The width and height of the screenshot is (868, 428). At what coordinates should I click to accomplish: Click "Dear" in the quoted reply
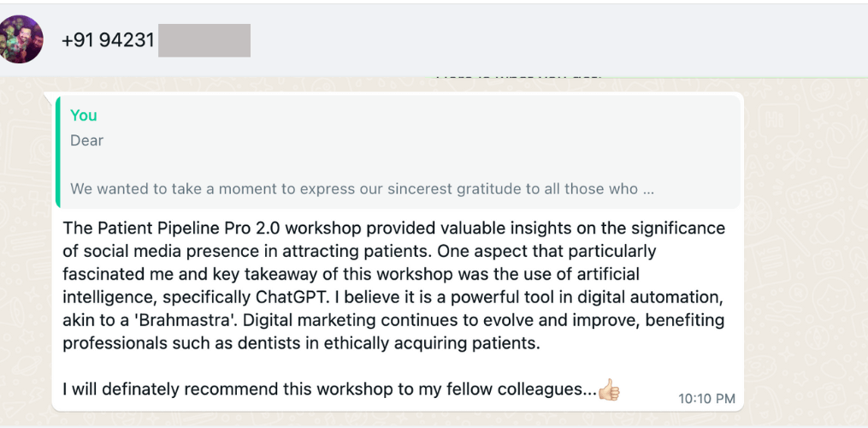(86, 140)
